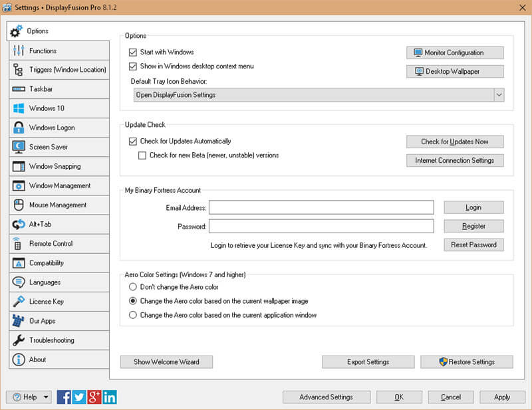This screenshot has width=532, height=410.
Task: Click the OK button
Action: 400,397
